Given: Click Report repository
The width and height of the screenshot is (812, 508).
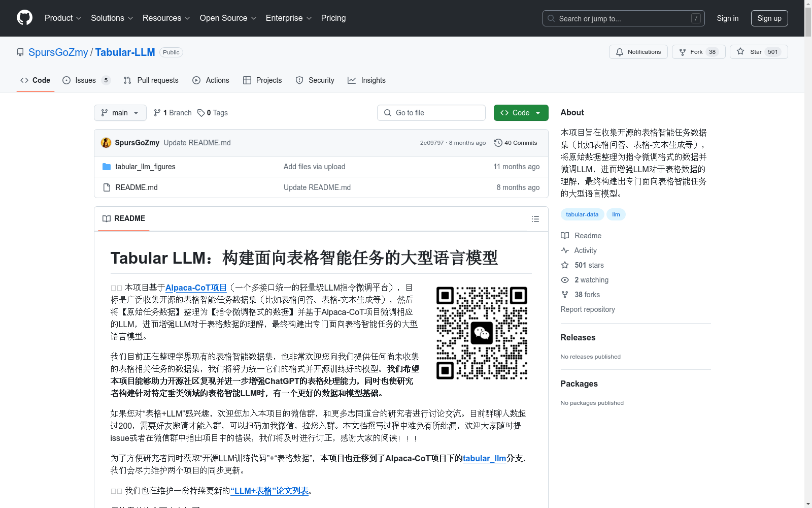Looking at the screenshot, I should (x=588, y=309).
